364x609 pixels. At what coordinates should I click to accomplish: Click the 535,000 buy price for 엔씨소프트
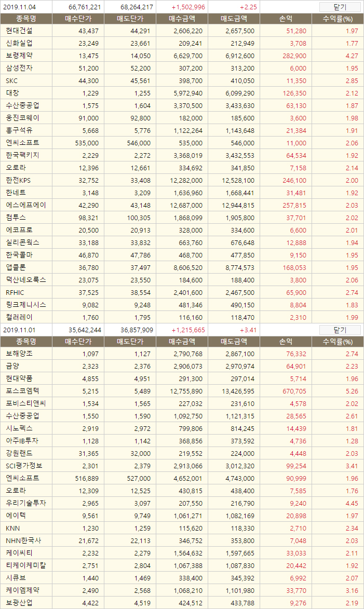[87, 143]
